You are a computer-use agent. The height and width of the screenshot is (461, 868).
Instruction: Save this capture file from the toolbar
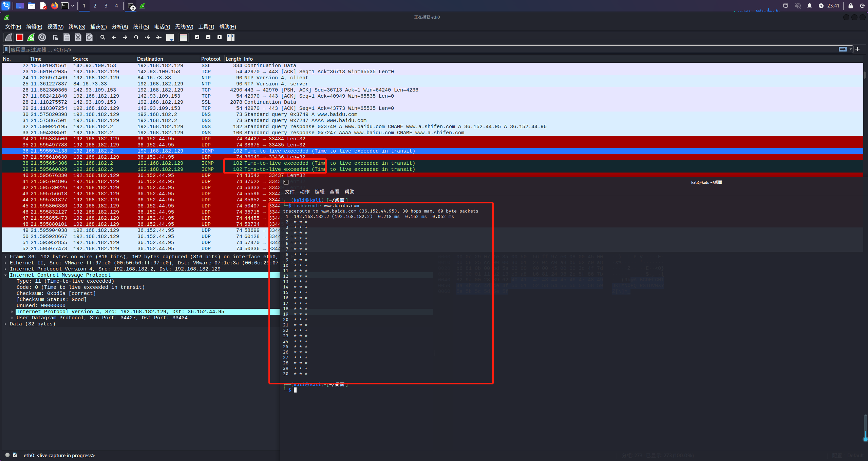pos(67,37)
